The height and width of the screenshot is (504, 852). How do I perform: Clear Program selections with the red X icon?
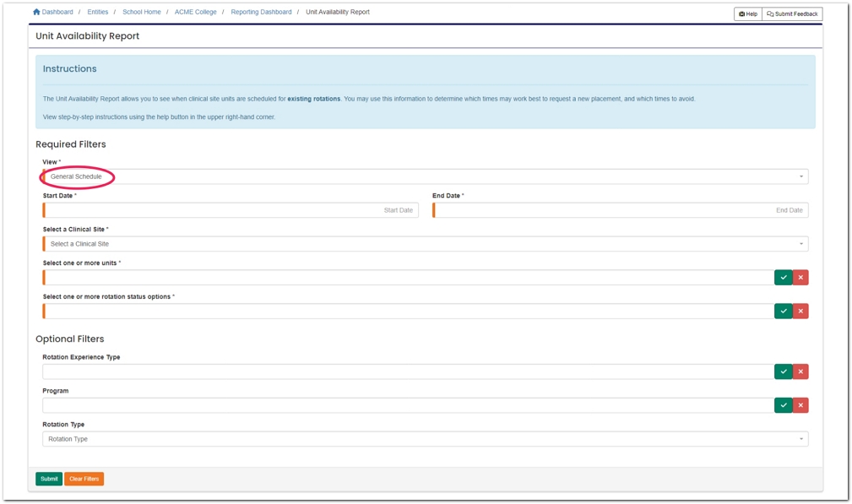(x=800, y=405)
